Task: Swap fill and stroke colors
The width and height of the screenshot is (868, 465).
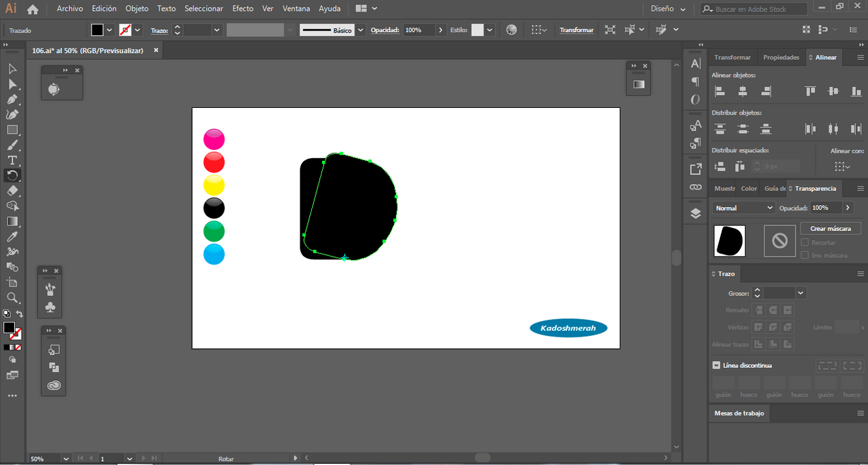Action: (x=20, y=314)
